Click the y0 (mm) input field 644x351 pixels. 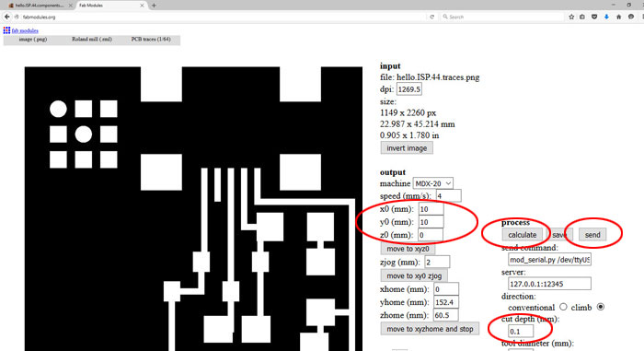pos(431,222)
